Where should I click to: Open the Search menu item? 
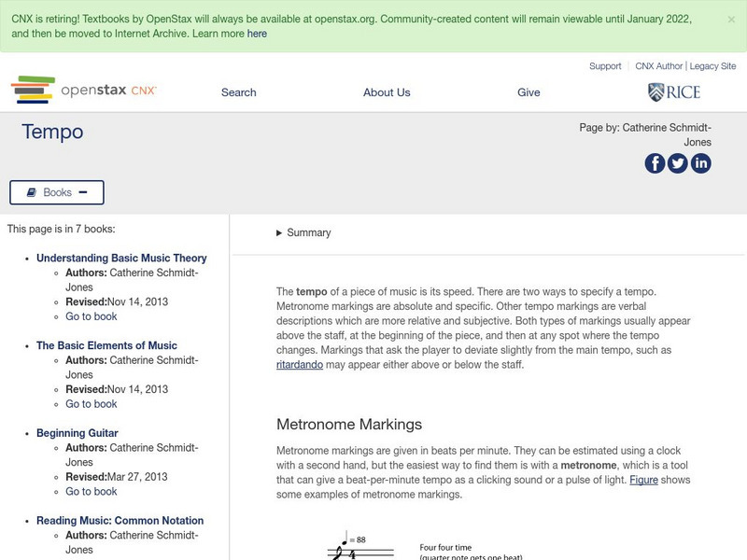click(x=239, y=92)
